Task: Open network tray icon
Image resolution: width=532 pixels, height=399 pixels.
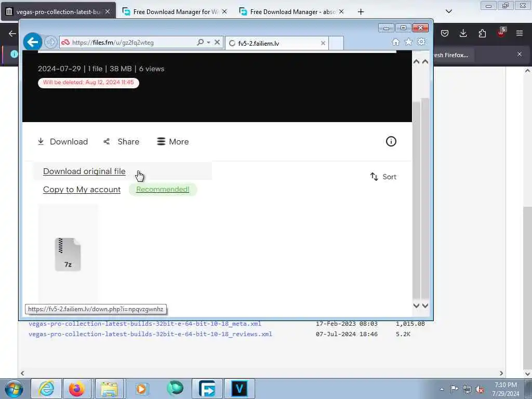Action: tap(467, 389)
